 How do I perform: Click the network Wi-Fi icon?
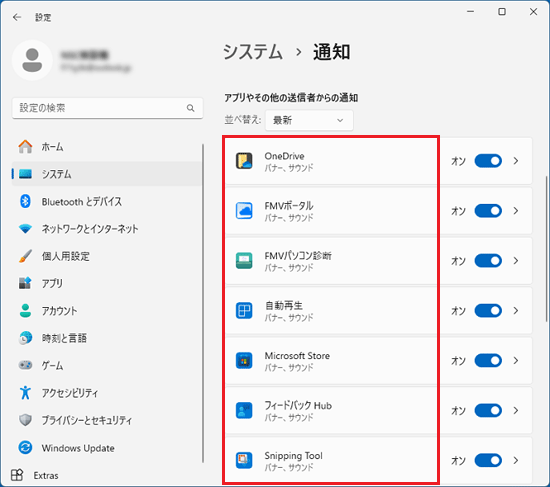click(x=25, y=229)
